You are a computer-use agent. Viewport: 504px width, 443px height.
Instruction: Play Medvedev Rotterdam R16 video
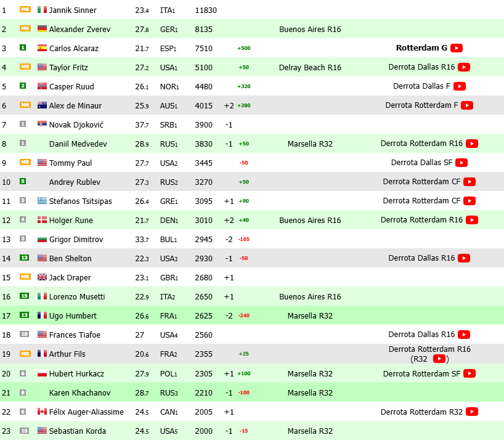(x=472, y=144)
